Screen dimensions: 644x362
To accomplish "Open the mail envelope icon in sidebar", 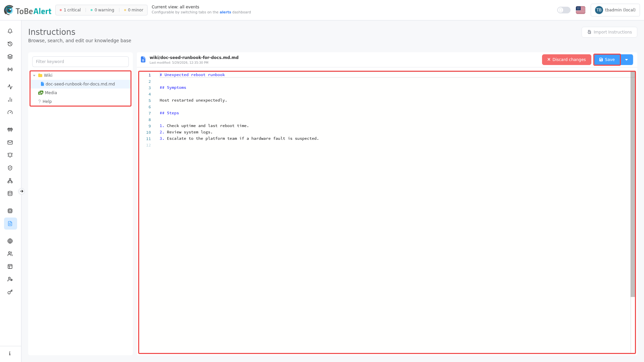I will [x=10, y=142].
